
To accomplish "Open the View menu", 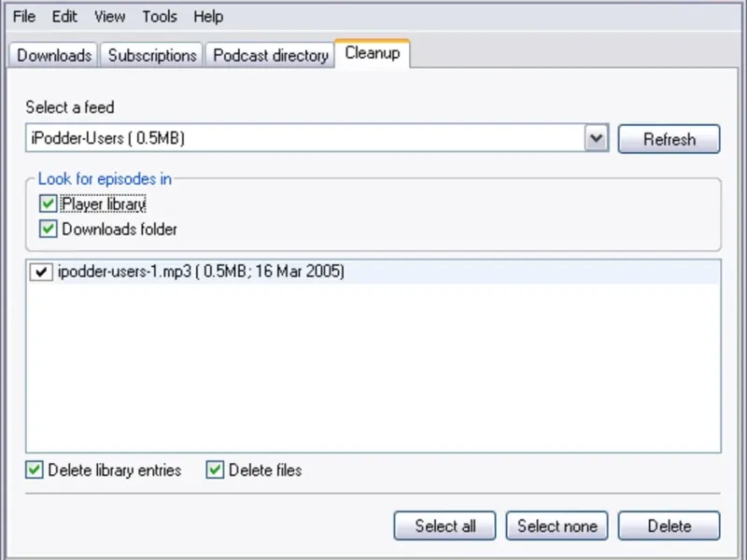I will (x=109, y=17).
